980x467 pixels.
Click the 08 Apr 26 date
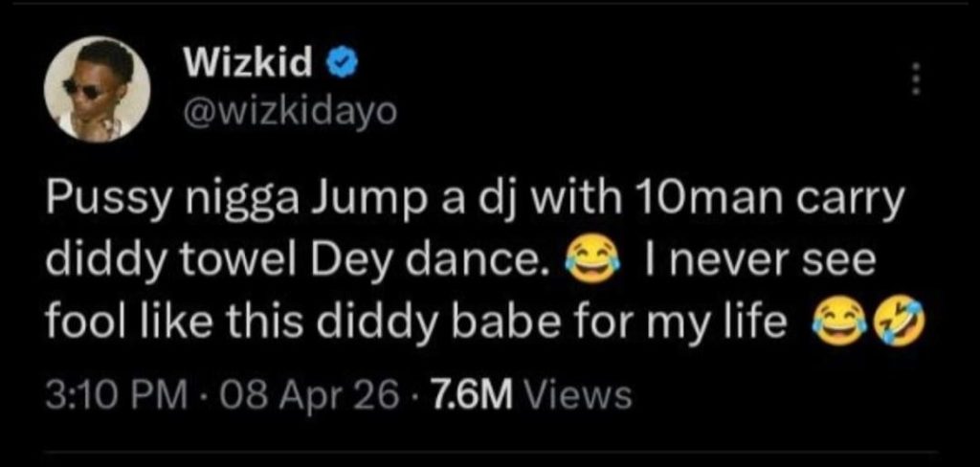pos(312,394)
